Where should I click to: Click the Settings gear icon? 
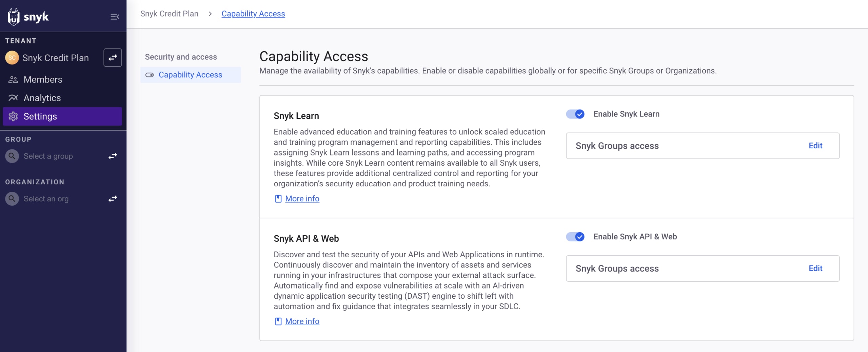pyautogui.click(x=13, y=116)
